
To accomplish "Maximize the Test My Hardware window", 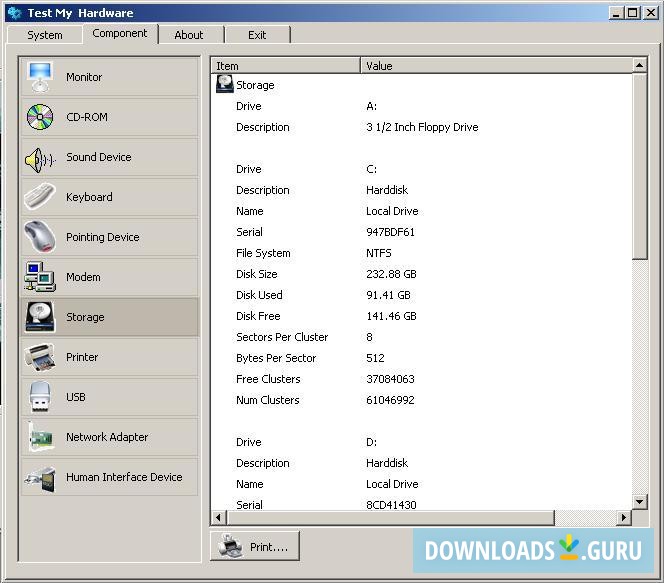I will tap(632, 13).
